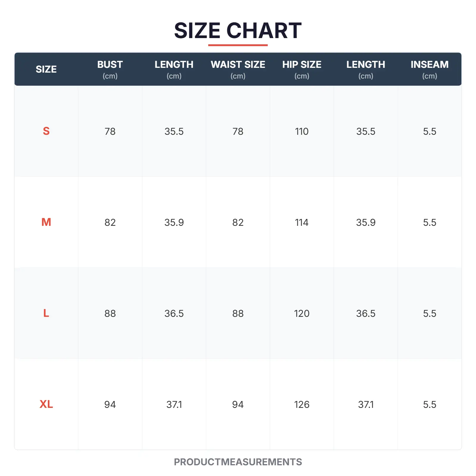The width and height of the screenshot is (476, 476).
Task: Select the BUST (cm) column header
Action: (110, 69)
